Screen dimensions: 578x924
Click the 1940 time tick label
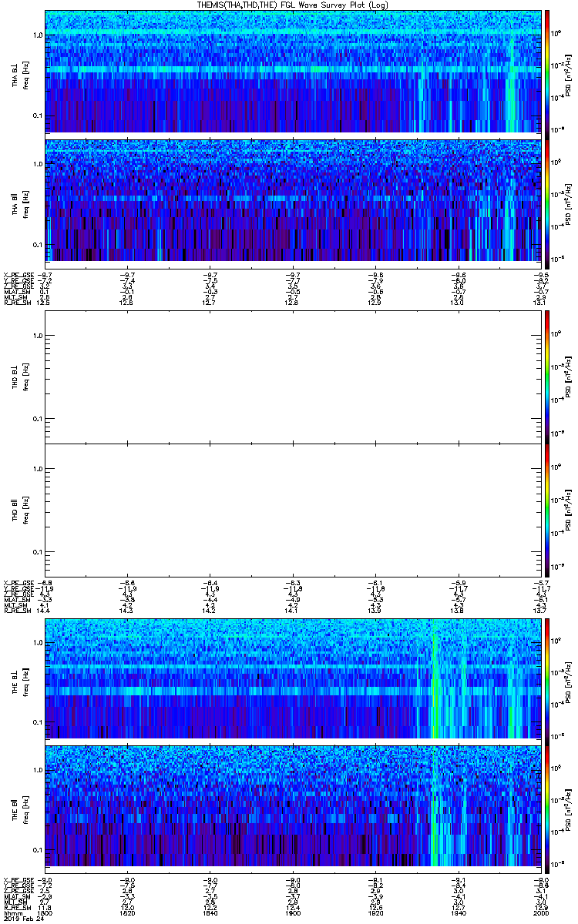pyautogui.click(x=458, y=912)
